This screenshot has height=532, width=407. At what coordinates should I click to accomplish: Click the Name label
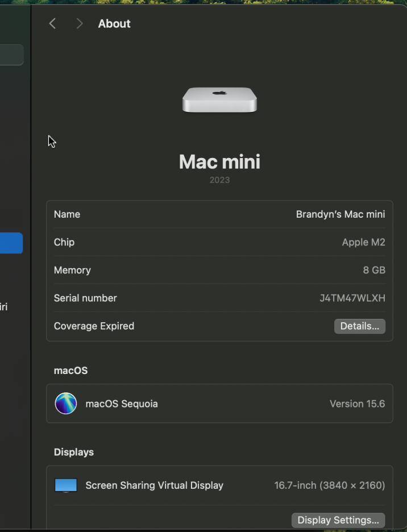pyautogui.click(x=67, y=214)
